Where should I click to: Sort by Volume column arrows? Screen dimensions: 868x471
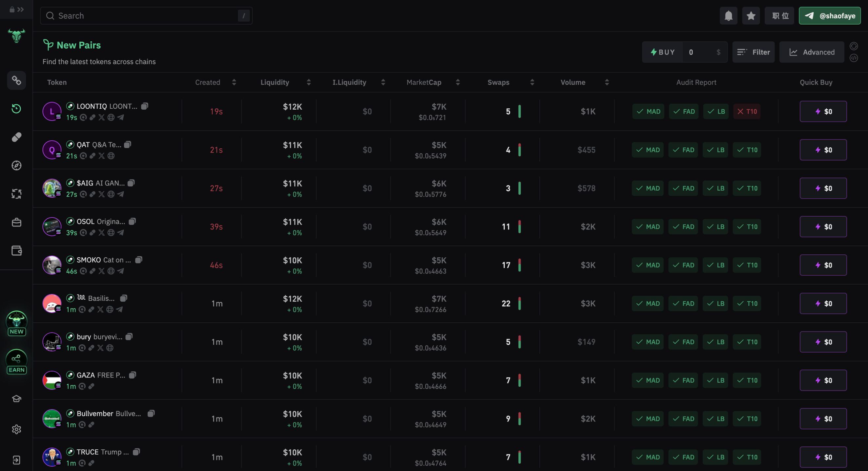coord(607,82)
